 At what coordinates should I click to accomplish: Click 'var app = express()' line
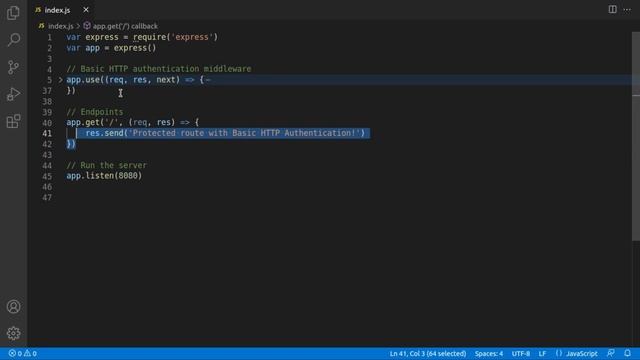coord(111,48)
